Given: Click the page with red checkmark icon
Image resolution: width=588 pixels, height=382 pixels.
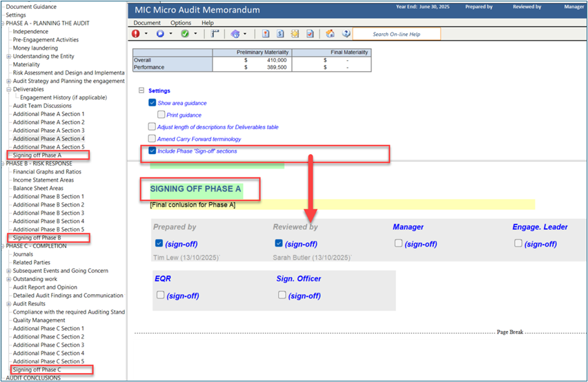Looking at the screenshot, I should 310,34.
